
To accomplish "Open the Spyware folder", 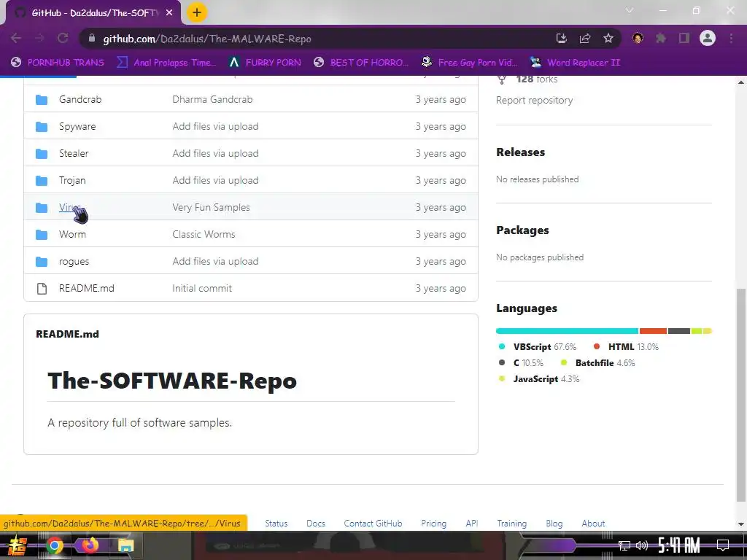I will tap(77, 127).
